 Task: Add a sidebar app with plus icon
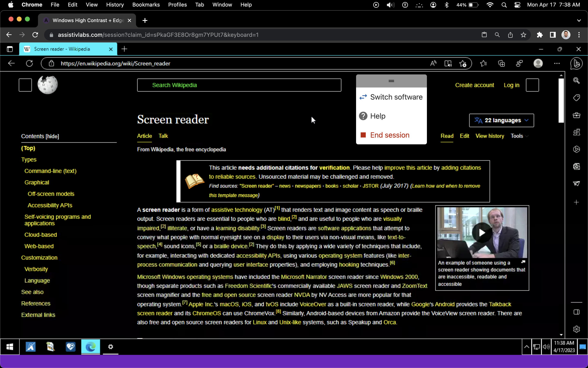click(x=577, y=202)
